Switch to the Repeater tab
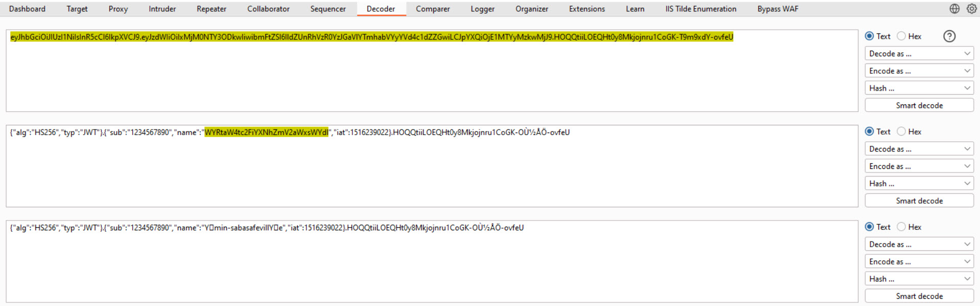Screen dimensions: 980x306 pyautogui.click(x=212, y=9)
